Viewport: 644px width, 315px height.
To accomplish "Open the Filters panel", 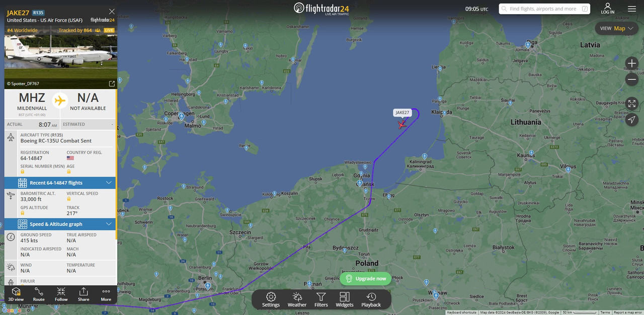I will [x=321, y=299].
